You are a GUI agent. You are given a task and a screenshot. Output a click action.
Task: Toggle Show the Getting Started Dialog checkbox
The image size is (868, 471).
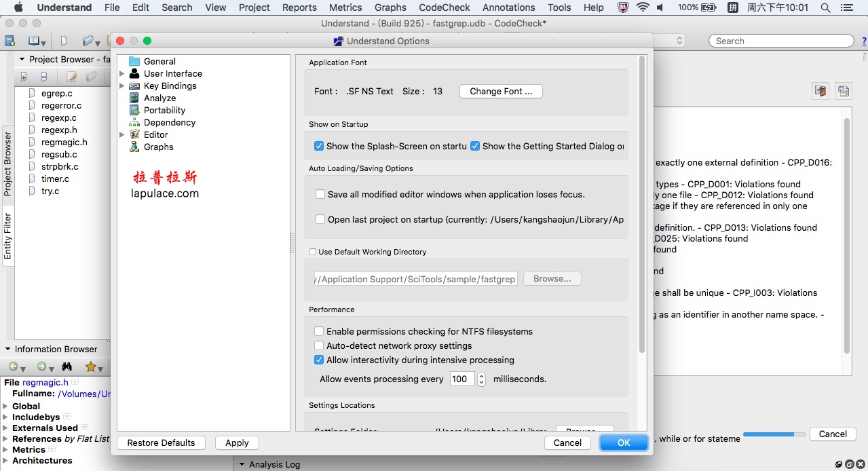pyautogui.click(x=475, y=146)
